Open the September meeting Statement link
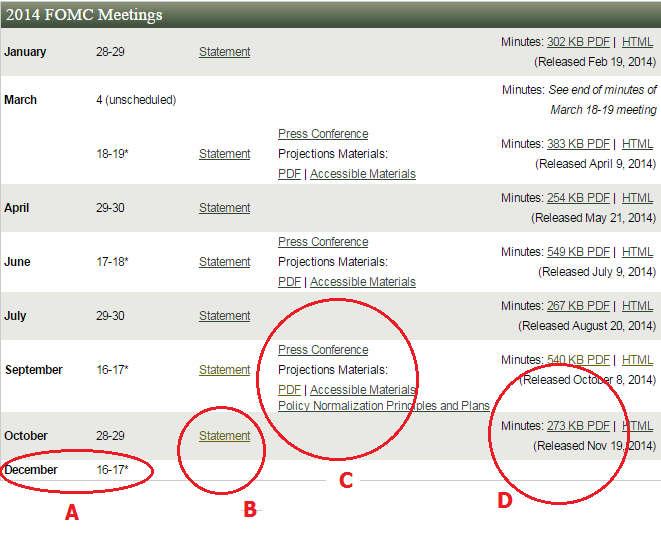661x539 pixels. (x=225, y=370)
